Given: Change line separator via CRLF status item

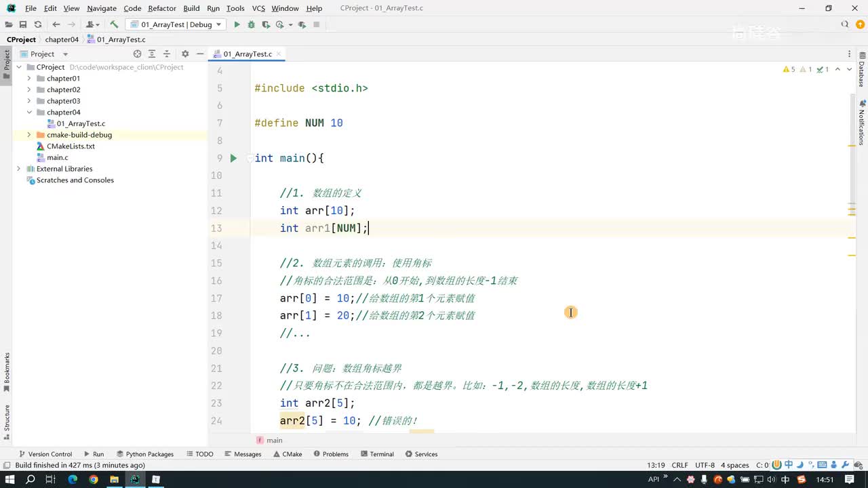Looking at the screenshot, I should [x=680, y=465].
